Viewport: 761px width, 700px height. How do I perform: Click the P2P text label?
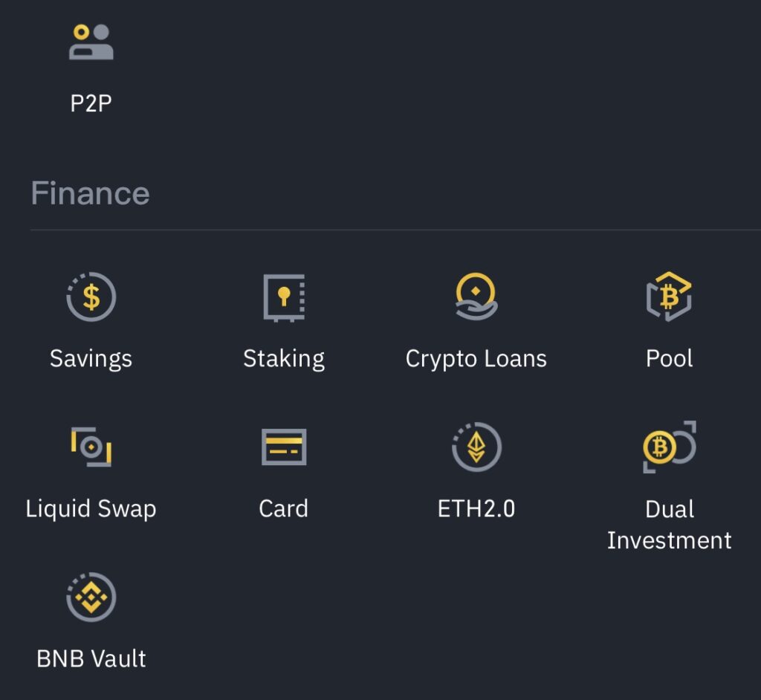click(x=91, y=103)
